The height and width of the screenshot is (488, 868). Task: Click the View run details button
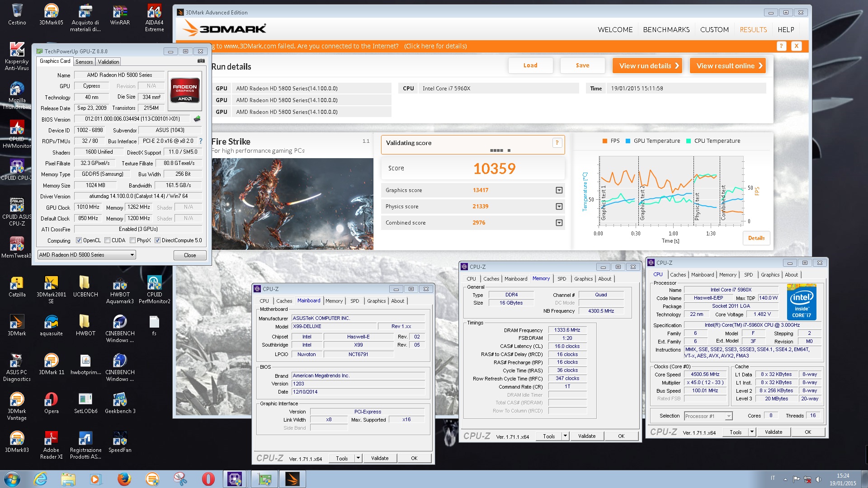647,66
